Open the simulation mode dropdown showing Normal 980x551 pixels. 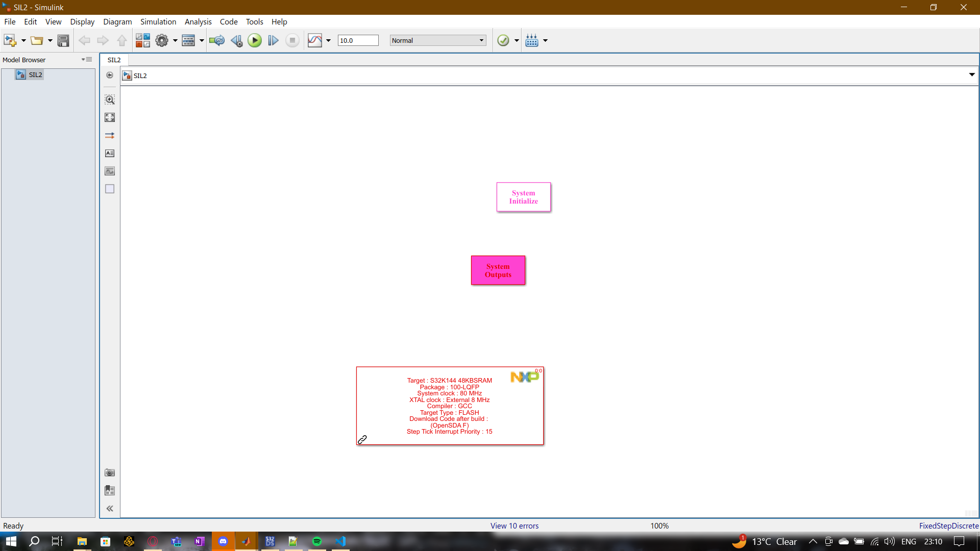click(x=437, y=40)
